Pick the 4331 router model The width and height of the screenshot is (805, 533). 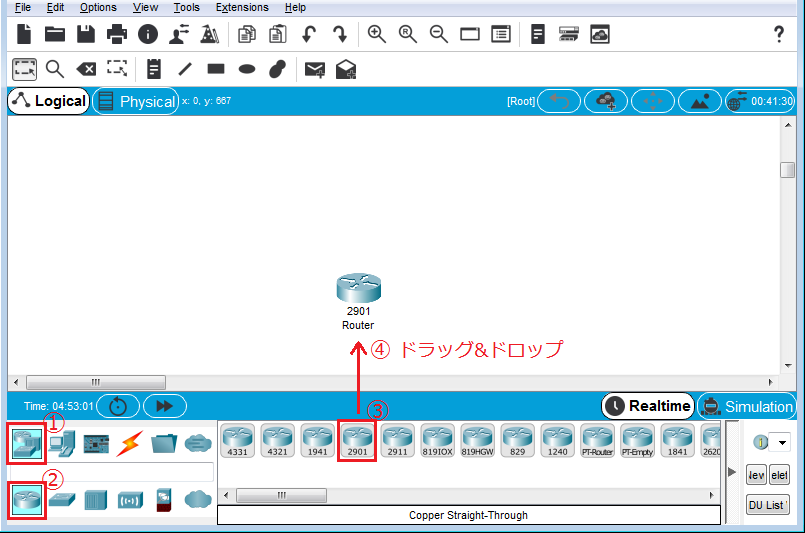238,441
